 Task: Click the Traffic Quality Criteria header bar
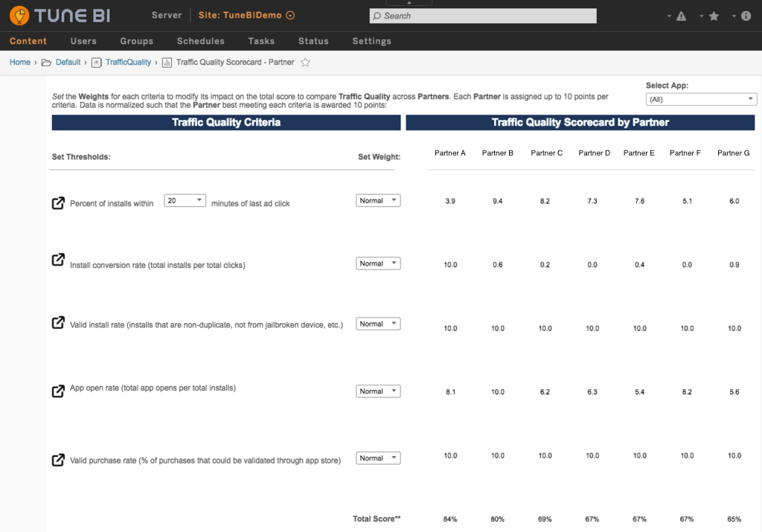click(226, 123)
